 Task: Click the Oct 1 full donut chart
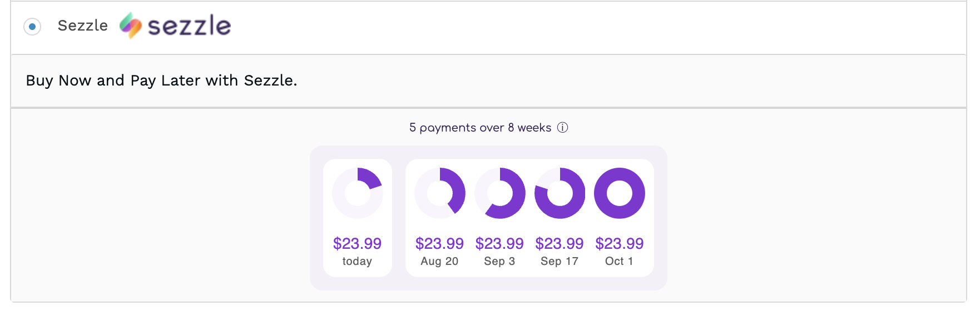(x=620, y=193)
